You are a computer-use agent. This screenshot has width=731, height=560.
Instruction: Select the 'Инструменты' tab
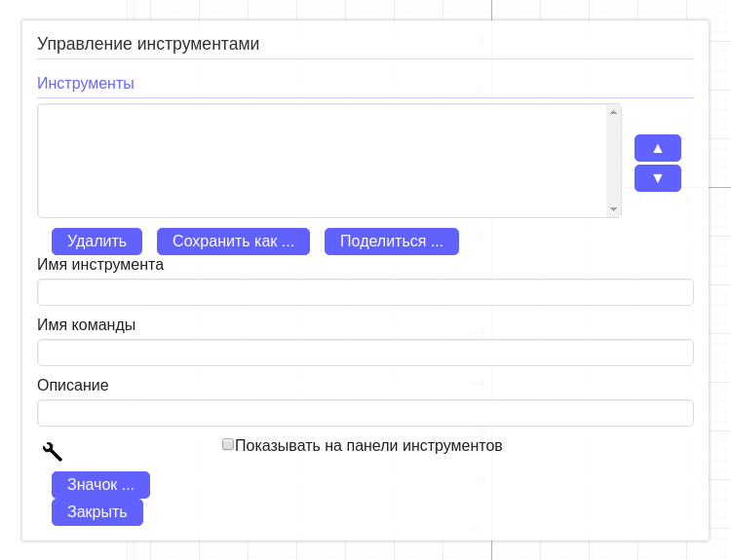point(86,83)
